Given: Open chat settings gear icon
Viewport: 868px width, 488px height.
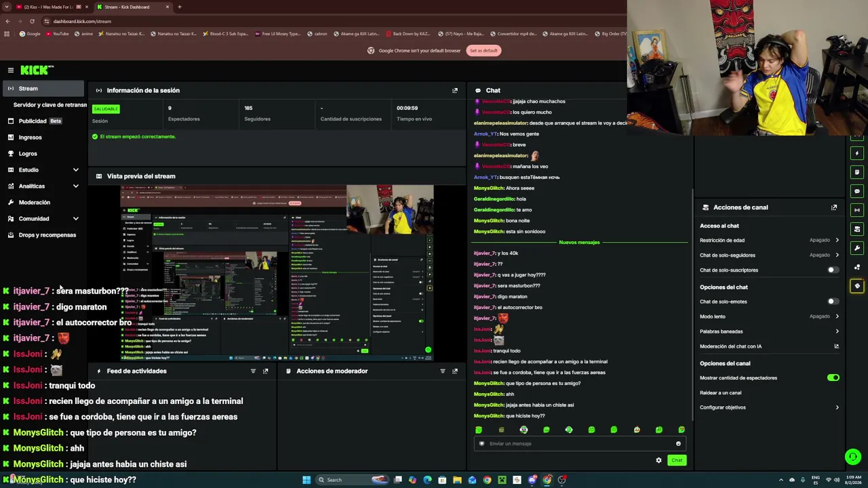Looking at the screenshot, I should 658,460.
